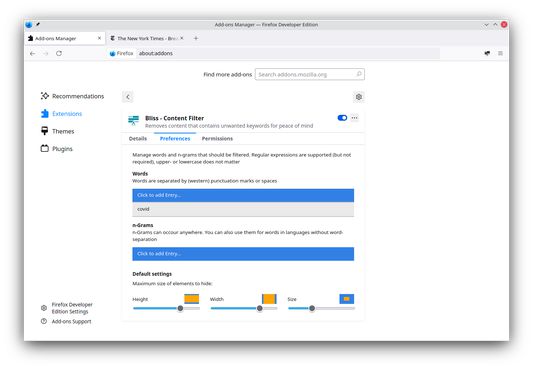This screenshot has height=369, width=533.
Task: Click the search magnifier icon
Action: (359, 74)
